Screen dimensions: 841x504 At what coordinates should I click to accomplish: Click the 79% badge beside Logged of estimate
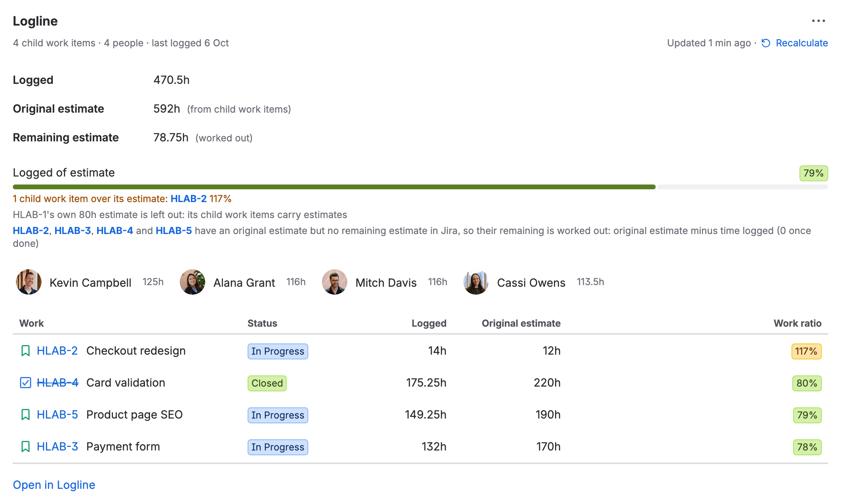813,173
